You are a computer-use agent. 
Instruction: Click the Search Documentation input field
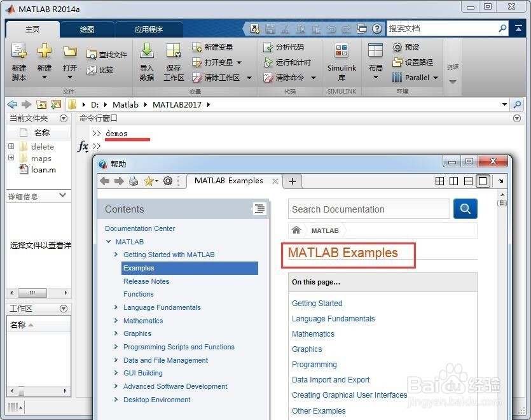369,209
